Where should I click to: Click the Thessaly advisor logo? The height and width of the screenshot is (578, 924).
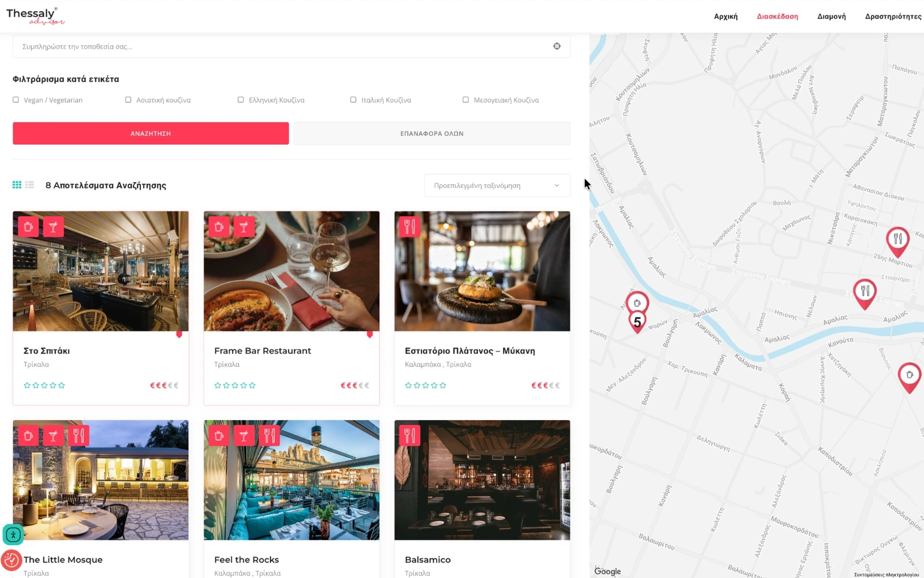pos(35,16)
